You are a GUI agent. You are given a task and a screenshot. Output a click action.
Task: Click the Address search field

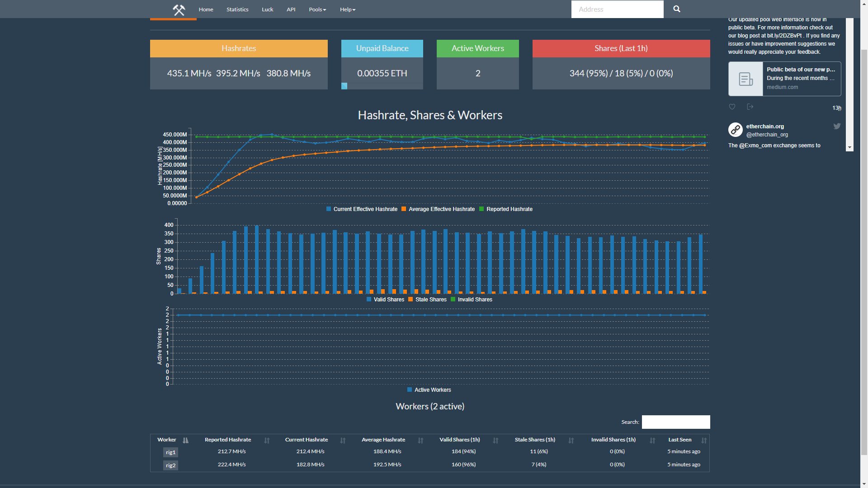[617, 9]
